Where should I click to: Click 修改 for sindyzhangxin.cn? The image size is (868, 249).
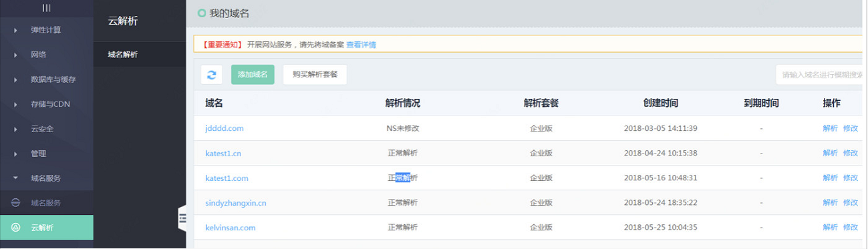pos(851,203)
